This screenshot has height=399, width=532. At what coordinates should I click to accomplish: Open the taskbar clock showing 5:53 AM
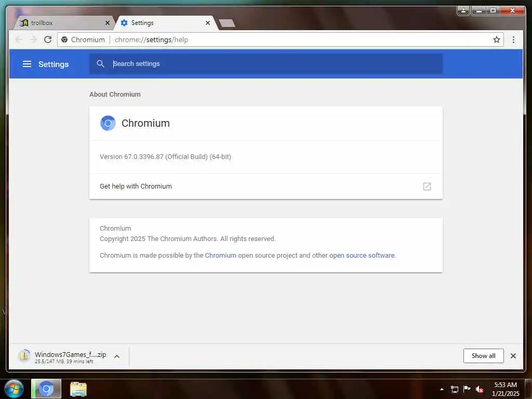click(506, 389)
